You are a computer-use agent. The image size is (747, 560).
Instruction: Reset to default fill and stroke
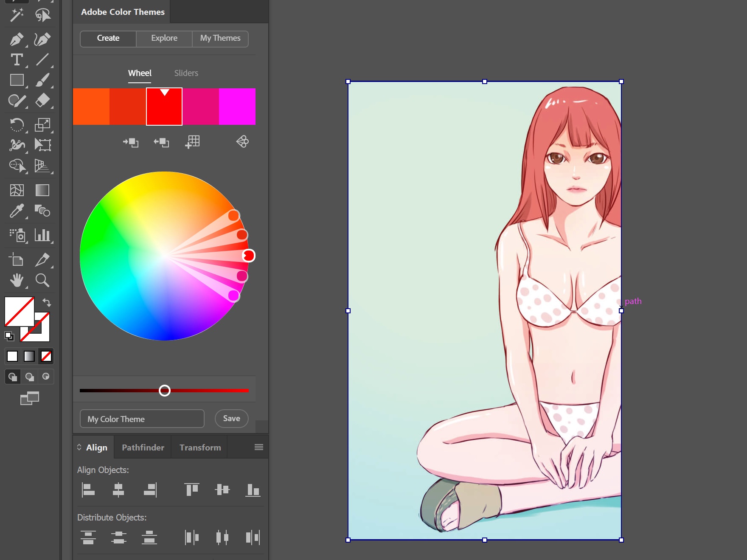(x=9, y=336)
